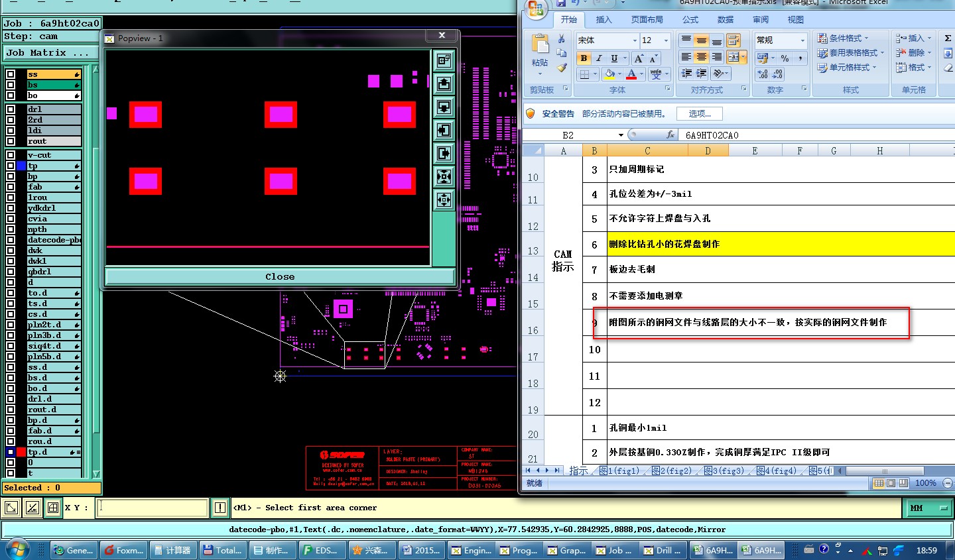Image resolution: width=955 pixels, height=560 pixels.
Task: Toggle checkbox for layer gbdrl
Action: (11, 272)
